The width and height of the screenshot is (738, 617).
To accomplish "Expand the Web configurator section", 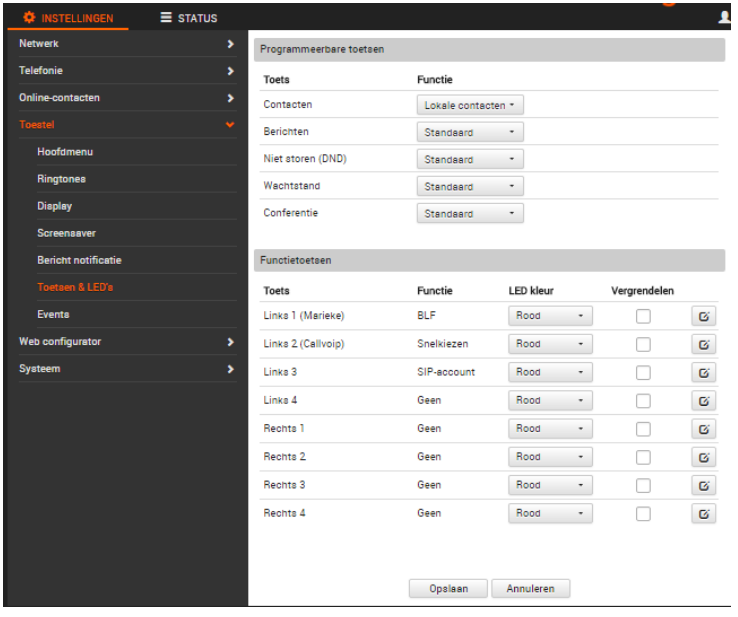I will [x=128, y=343].
